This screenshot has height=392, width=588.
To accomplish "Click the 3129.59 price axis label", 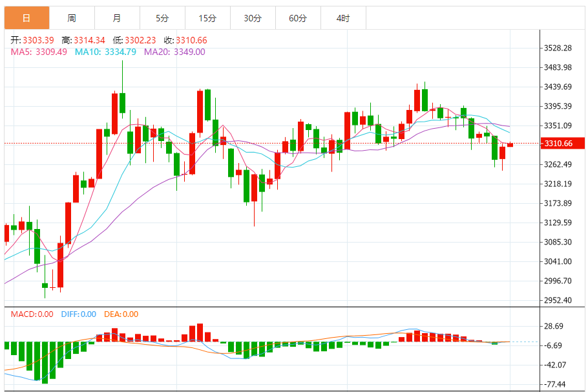I will click(x=558, y=223).
